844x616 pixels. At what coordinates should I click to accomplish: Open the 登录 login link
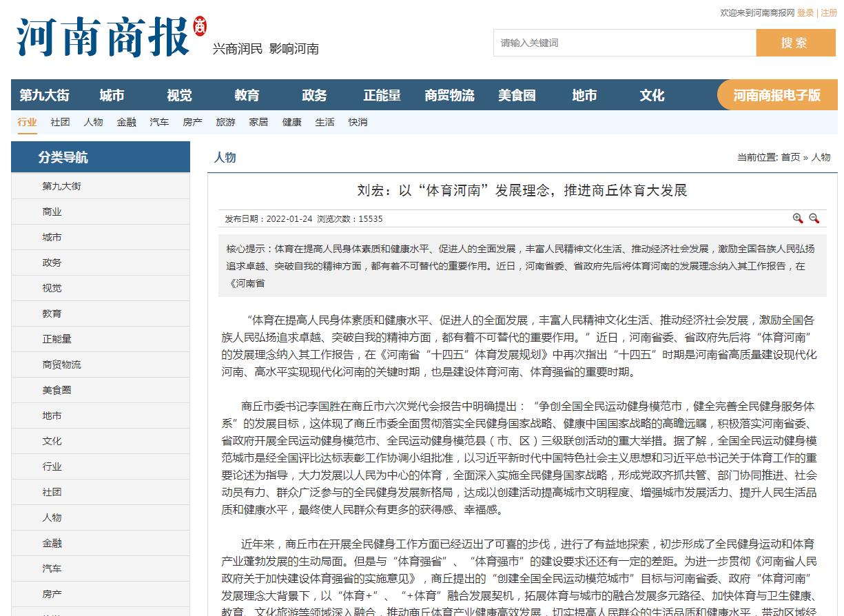(805, 12)
